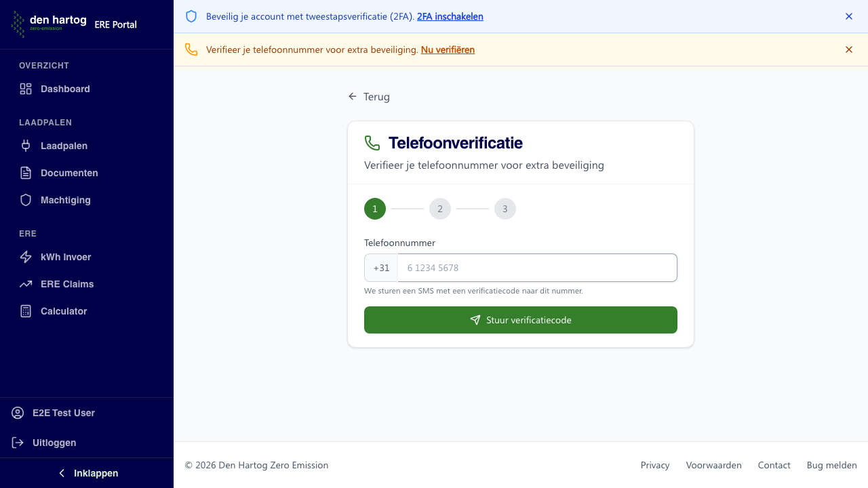
Task: Click the E2E Test User profile icon
Action: click(x=16, y=413)
